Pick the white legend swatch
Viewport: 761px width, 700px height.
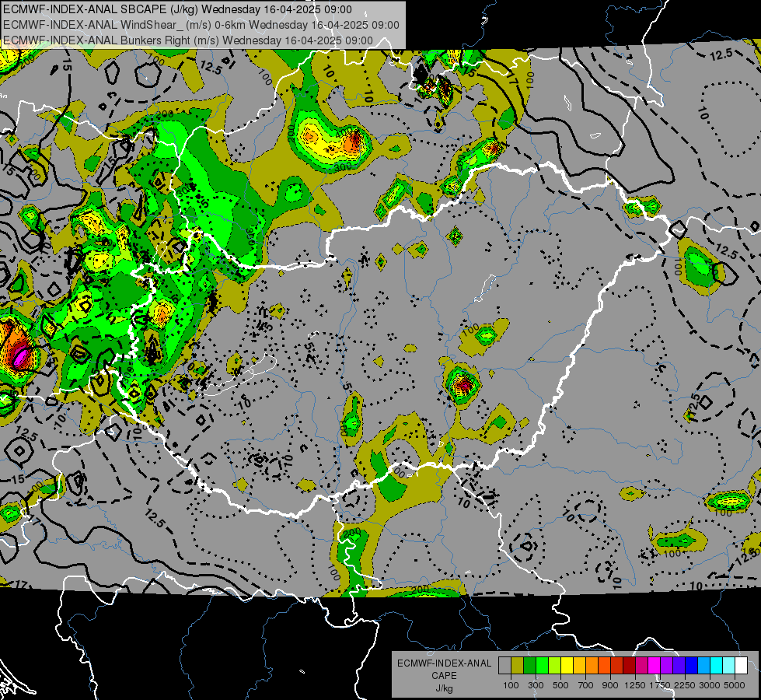pyautogui.click(x=741, y=665)
